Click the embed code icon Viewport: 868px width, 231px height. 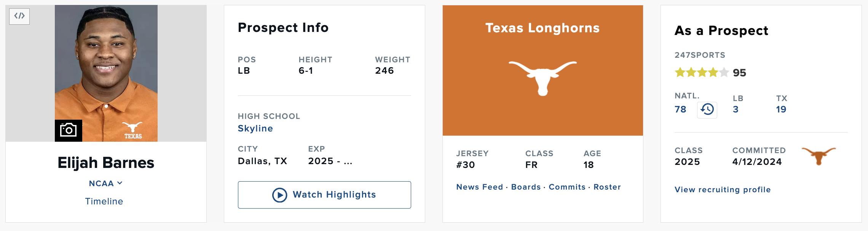coord(19,16)
